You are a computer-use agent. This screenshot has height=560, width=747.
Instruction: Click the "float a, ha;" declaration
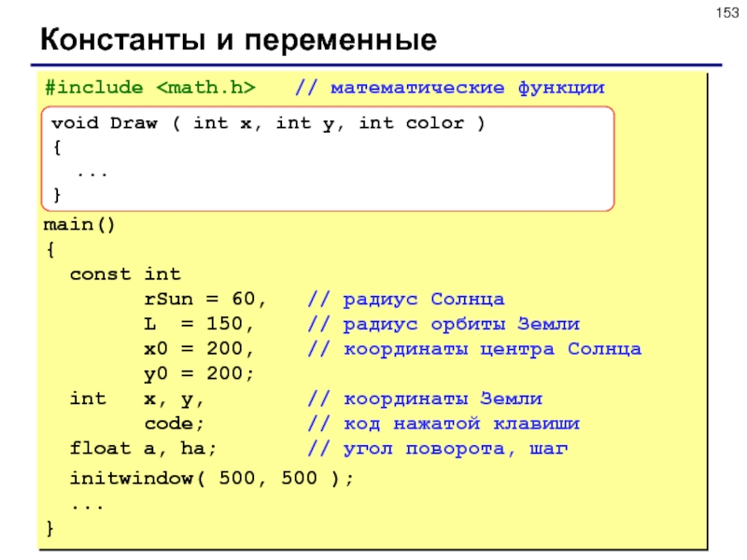[x=143, y=448]
